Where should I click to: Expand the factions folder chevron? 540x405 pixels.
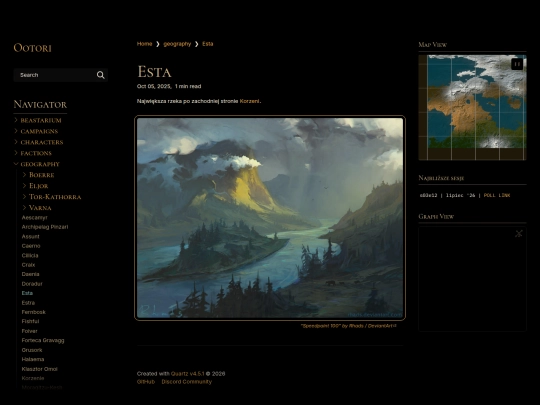[16, 153]
